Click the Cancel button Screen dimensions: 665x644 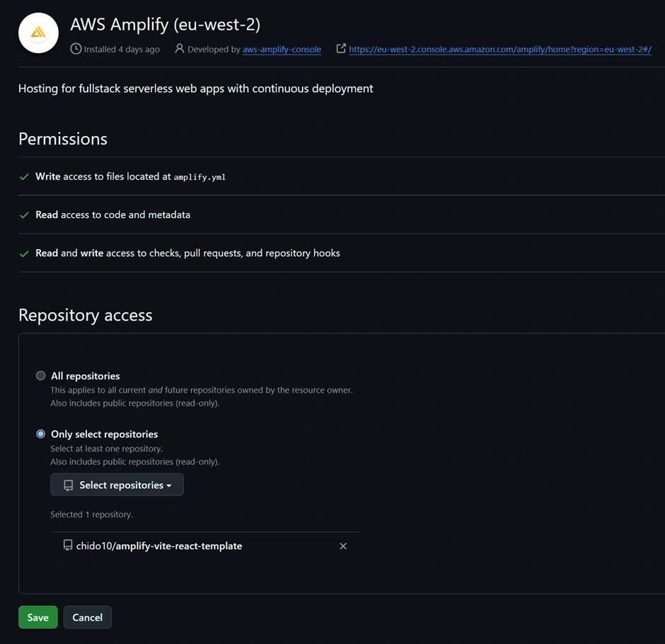[x=88, y=617]
